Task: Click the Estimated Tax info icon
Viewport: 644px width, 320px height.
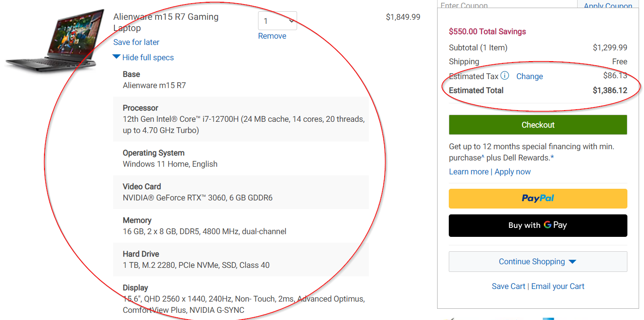Action: click(505, 76)
